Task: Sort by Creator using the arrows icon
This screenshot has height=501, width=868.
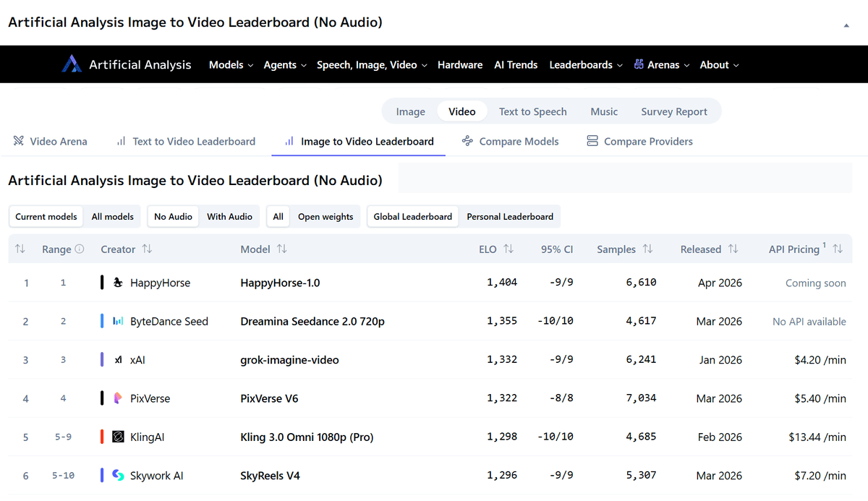Action: 147,249
